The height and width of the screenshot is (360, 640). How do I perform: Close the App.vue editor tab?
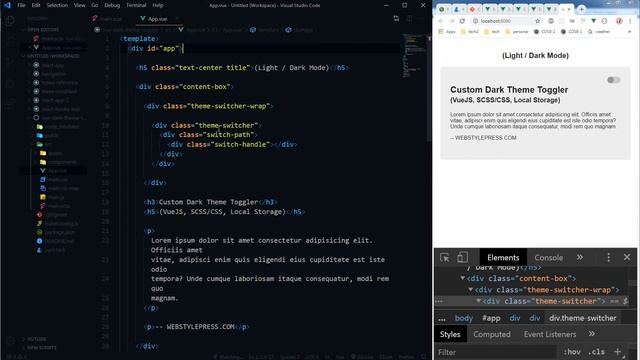coord(177,19)
